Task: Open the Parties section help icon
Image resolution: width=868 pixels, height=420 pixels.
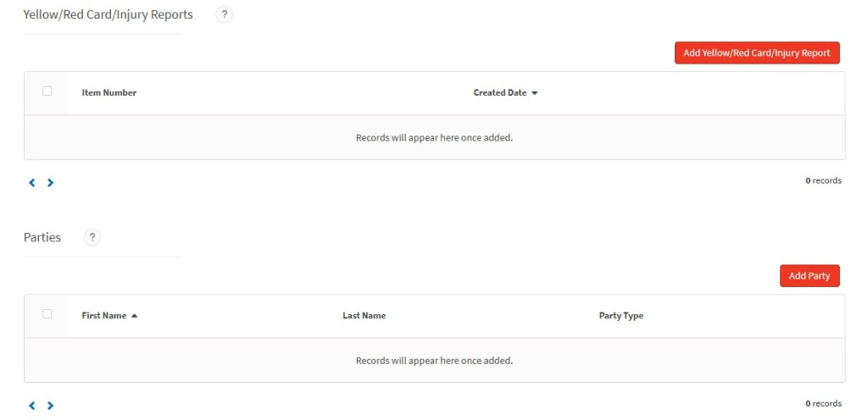Action: pos(92,238)
